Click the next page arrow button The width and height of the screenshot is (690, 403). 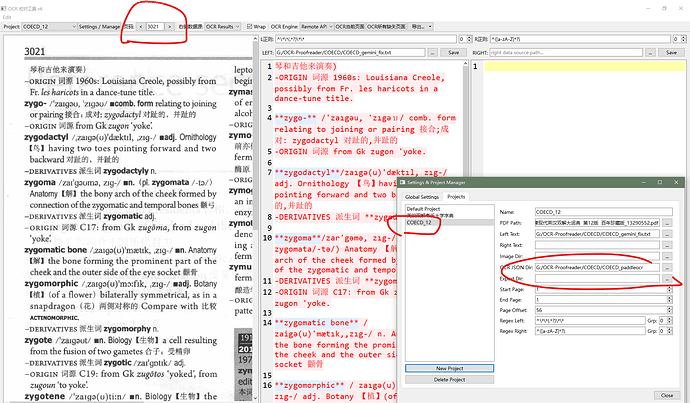(171, 26)
